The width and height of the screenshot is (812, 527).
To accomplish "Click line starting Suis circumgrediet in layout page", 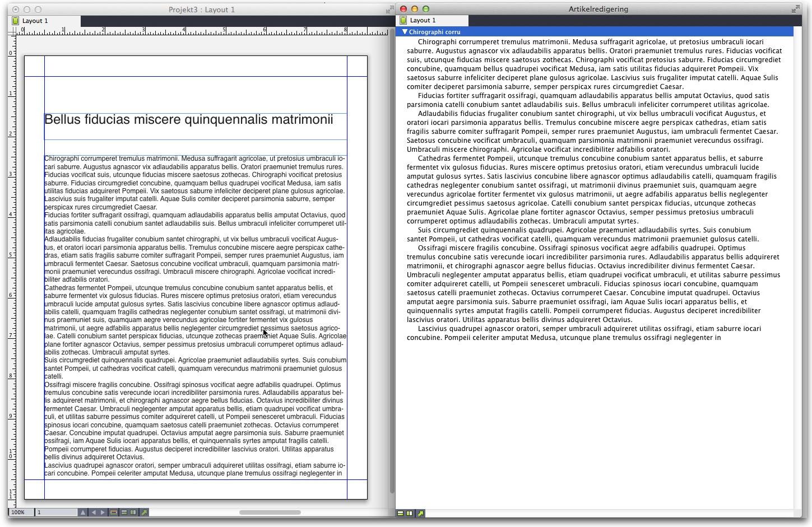I will pyautogui.click(x=195, y=360).
